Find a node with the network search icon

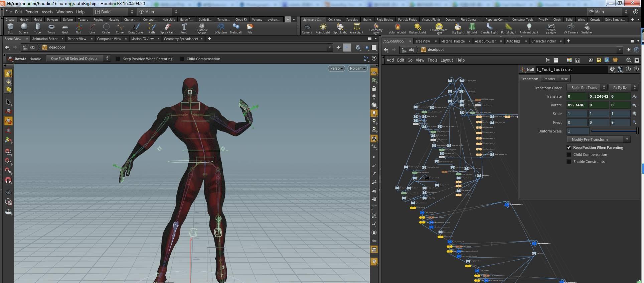tap(629, 60)
